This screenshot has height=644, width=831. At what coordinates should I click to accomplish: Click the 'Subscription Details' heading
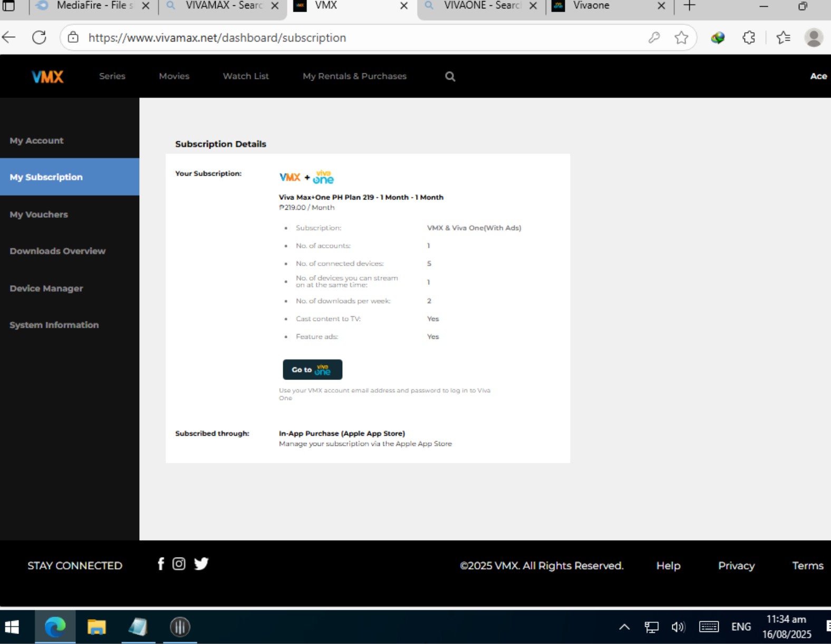(220, 144)
